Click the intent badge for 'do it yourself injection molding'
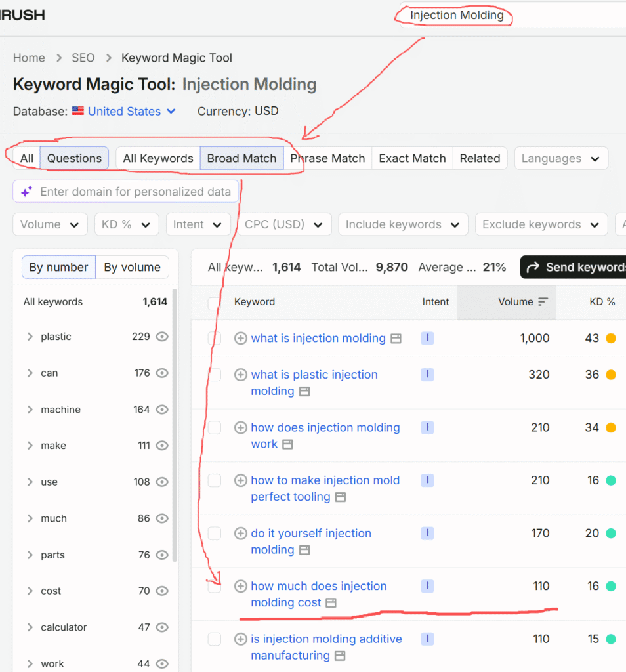 click(x=427, y=533)
